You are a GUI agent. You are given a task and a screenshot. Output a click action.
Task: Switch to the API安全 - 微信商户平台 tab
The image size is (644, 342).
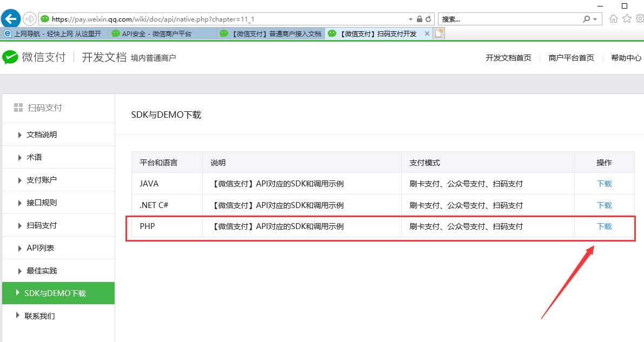(x=163, y=33)
